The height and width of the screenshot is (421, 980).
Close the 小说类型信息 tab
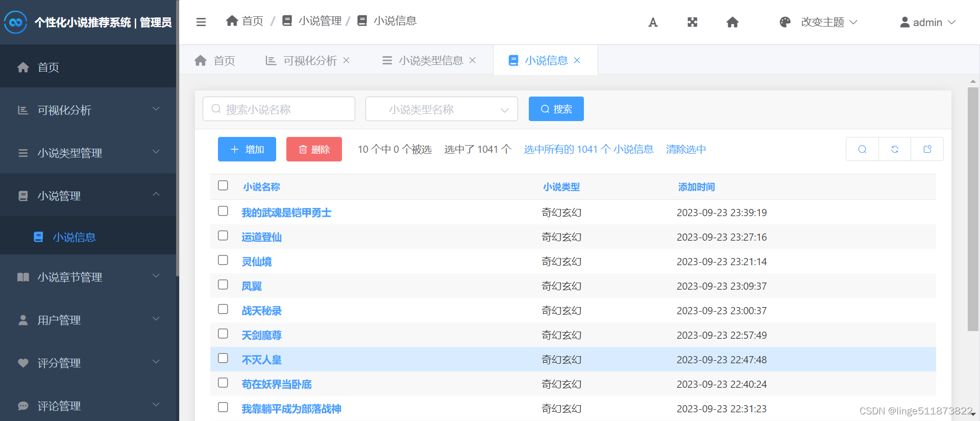click(x=473, y=60)
